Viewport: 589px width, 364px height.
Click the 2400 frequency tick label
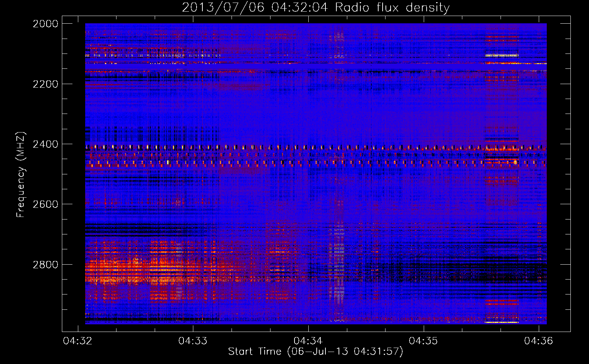pyautogui.click(x=46, y=145)
